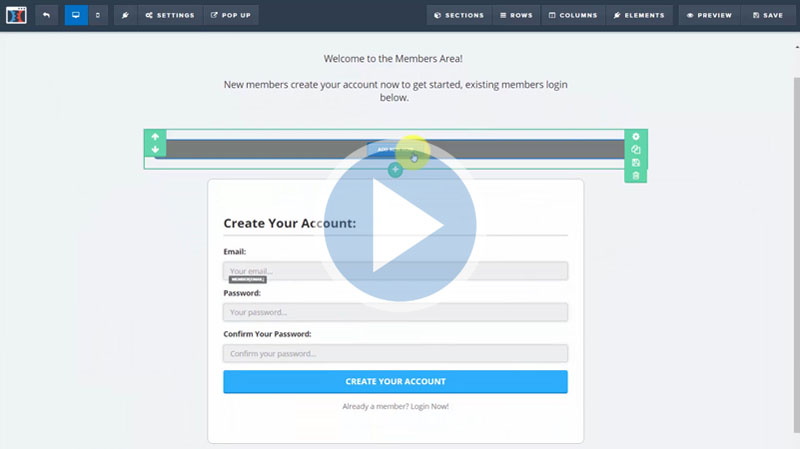Open the Elements panel
Image resolution: width=800 pixels, height=449 pixels.
638,15
